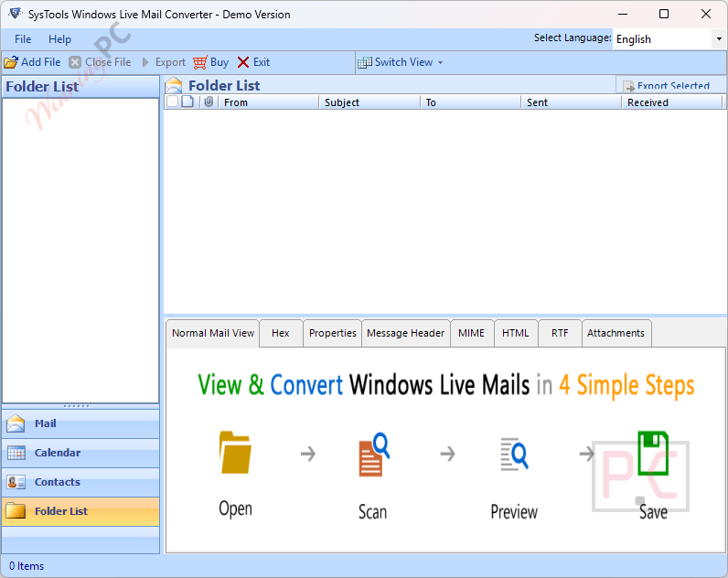Open the File menu

pyautogui.click(x=23, y=39)
